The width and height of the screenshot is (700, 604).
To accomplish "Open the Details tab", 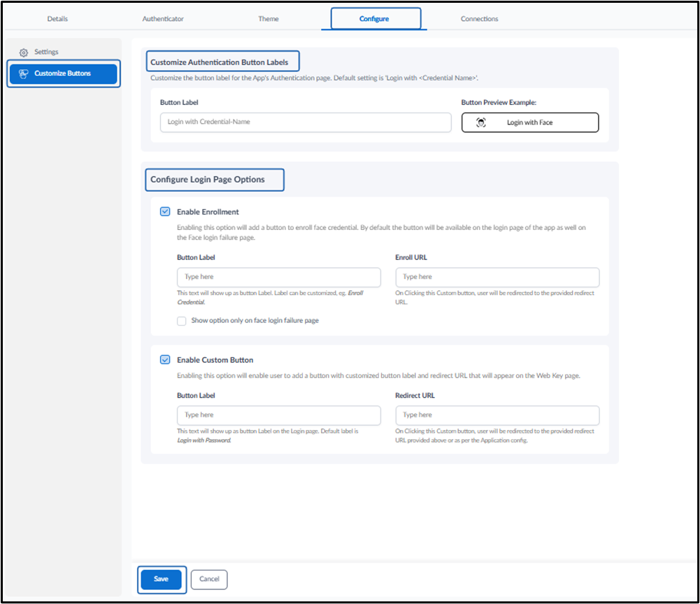I will [57, 19].
